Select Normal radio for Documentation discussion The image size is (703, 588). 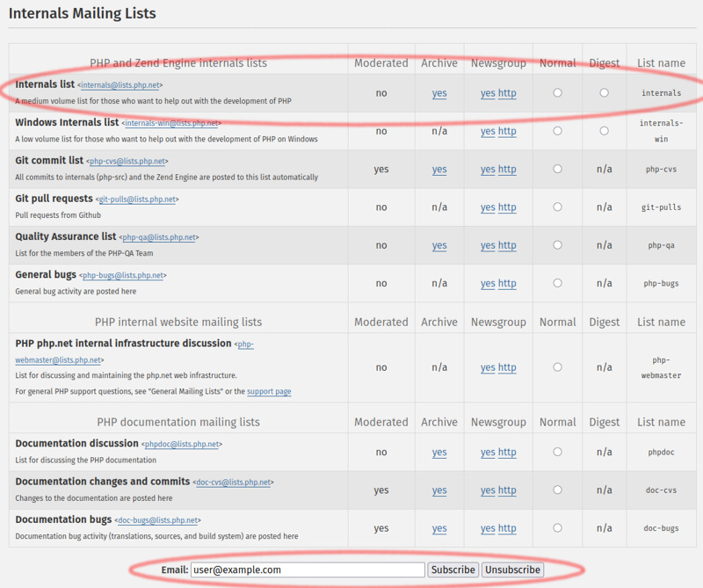coord(557,452)
